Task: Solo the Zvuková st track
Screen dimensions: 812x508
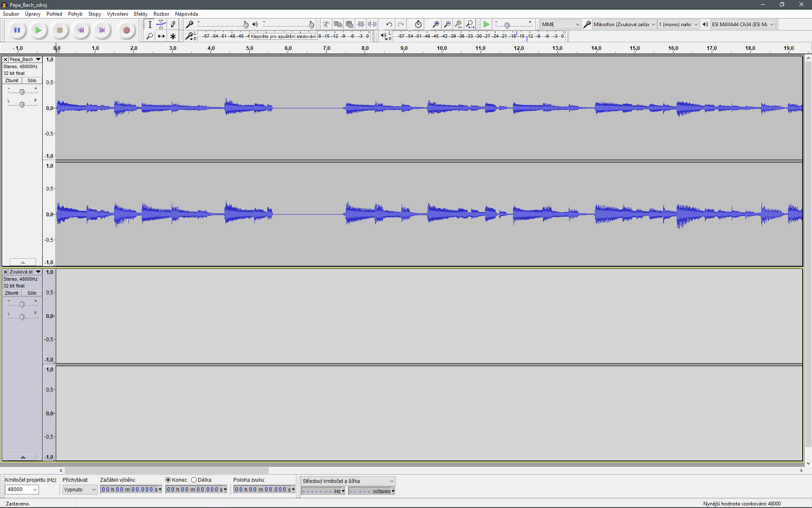Action: click(32, 293)
